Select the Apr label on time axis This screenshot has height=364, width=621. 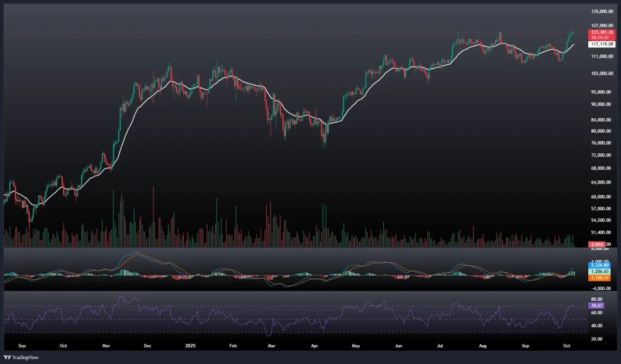point(314,348)
